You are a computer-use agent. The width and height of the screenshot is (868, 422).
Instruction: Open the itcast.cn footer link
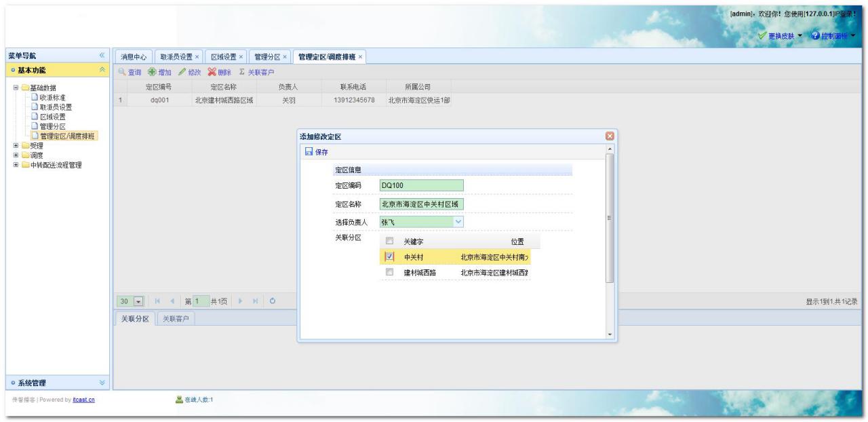pyautogui.click(x=83, y=399)
